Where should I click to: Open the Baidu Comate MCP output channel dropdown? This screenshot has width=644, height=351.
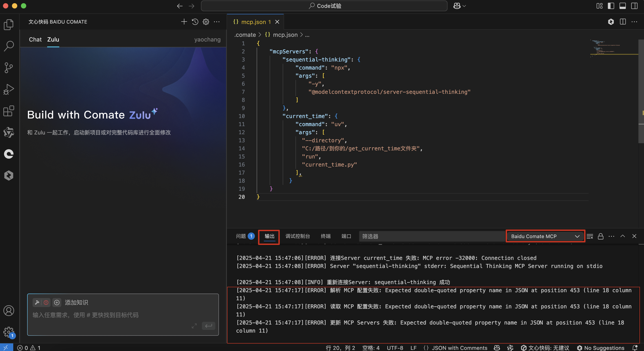[545, 236]
